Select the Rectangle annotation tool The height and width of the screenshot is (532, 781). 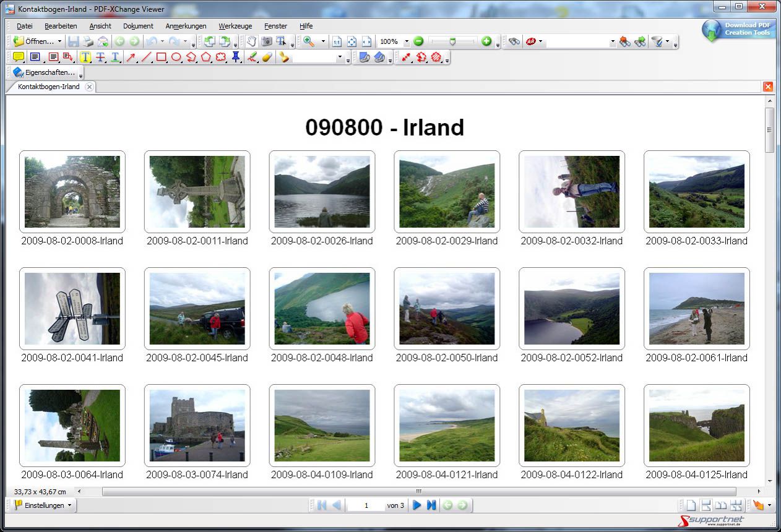[160, 56]
